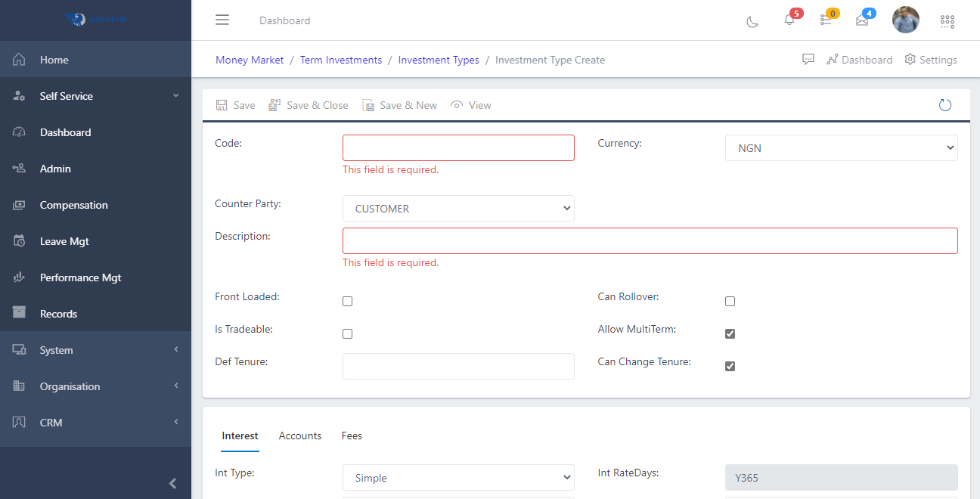Viewport: 980px width, 499px height.
Task: Toggle dark mode with the moon icon
Action: 752,21
